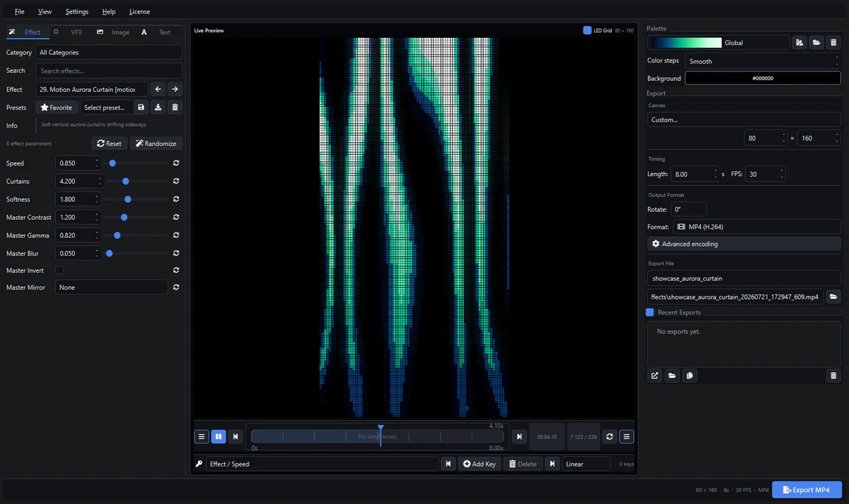Reset the Softness parameter icon
849x504 pixels.
(x=175, y=199)
